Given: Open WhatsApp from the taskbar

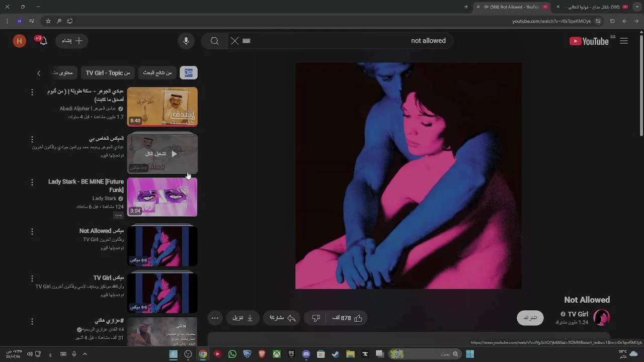Looking at the screenshot, I should [232, 354].
